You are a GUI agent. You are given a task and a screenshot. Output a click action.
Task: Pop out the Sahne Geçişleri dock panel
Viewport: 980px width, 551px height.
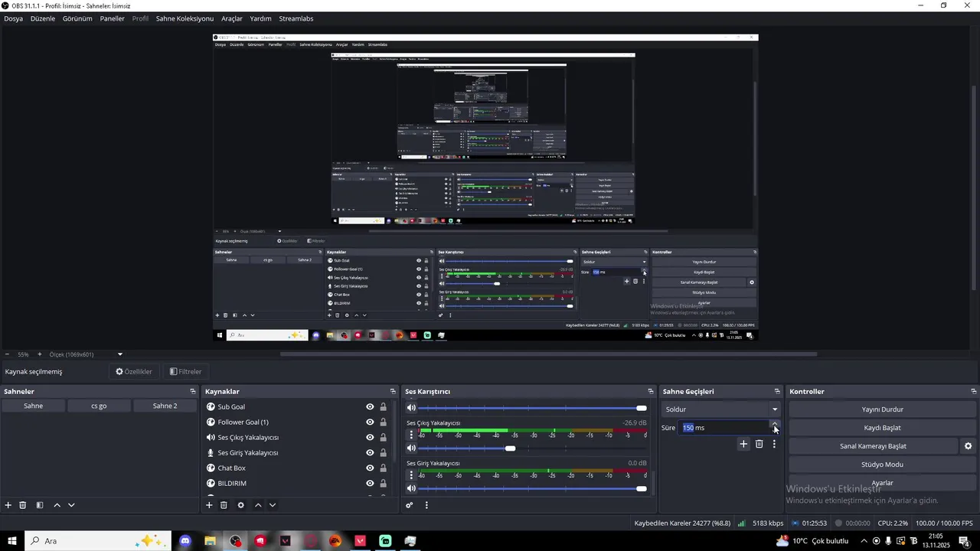[x=777, y=392]
